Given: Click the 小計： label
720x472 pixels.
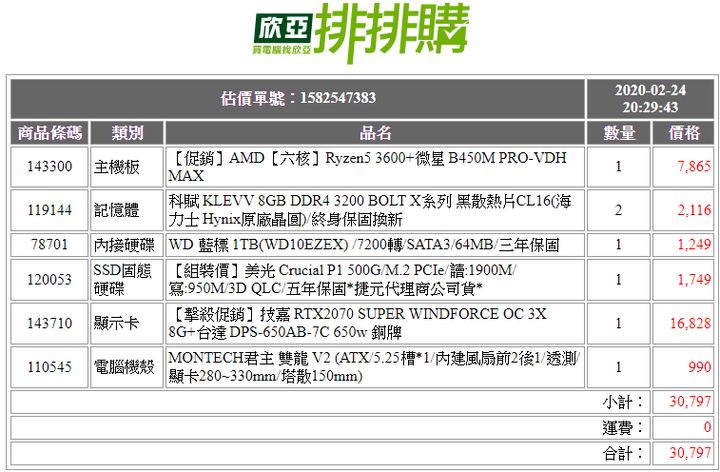Looking at the screenshot, I should [623, 403].
